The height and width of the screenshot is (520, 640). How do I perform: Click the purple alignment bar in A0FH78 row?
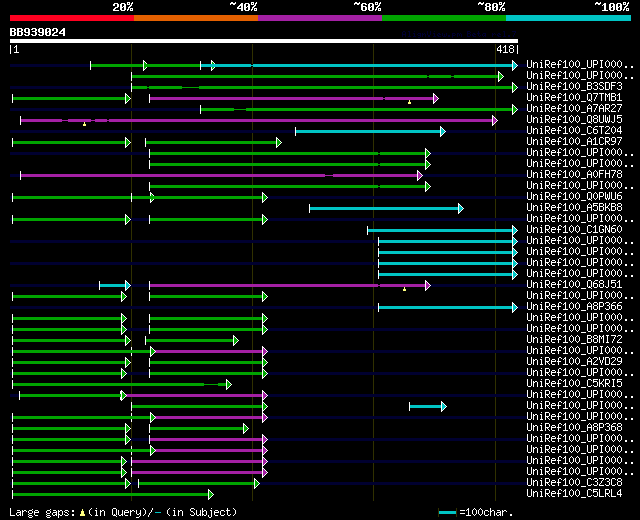pos(221,176)
